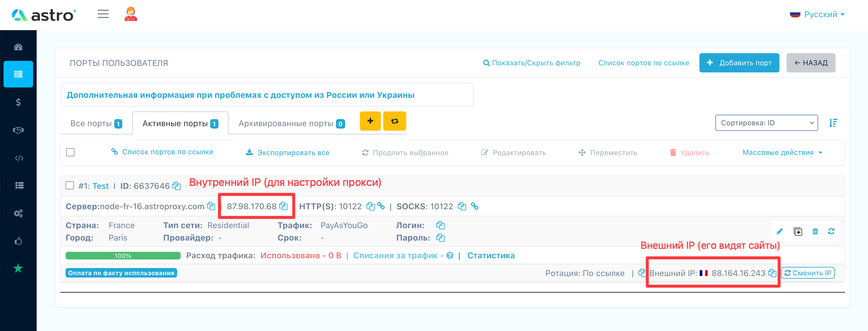Copy the port ID 6637646
The height and width of the screenshot is (331, 868).
tap(177, 186)
